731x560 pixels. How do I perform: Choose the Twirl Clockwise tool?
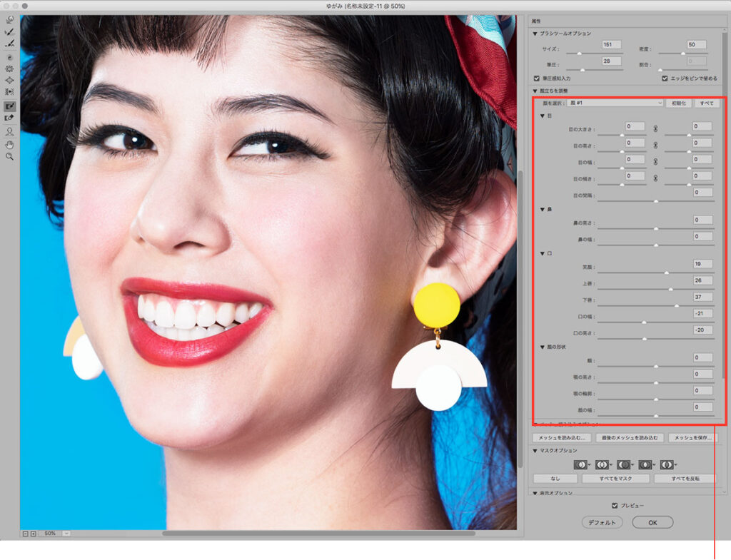click(x=10, y=56)
